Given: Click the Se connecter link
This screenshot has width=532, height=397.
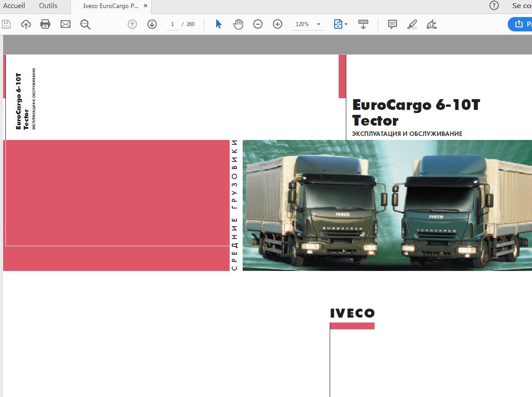Looking at the screenshot, I should coord(522,5).
